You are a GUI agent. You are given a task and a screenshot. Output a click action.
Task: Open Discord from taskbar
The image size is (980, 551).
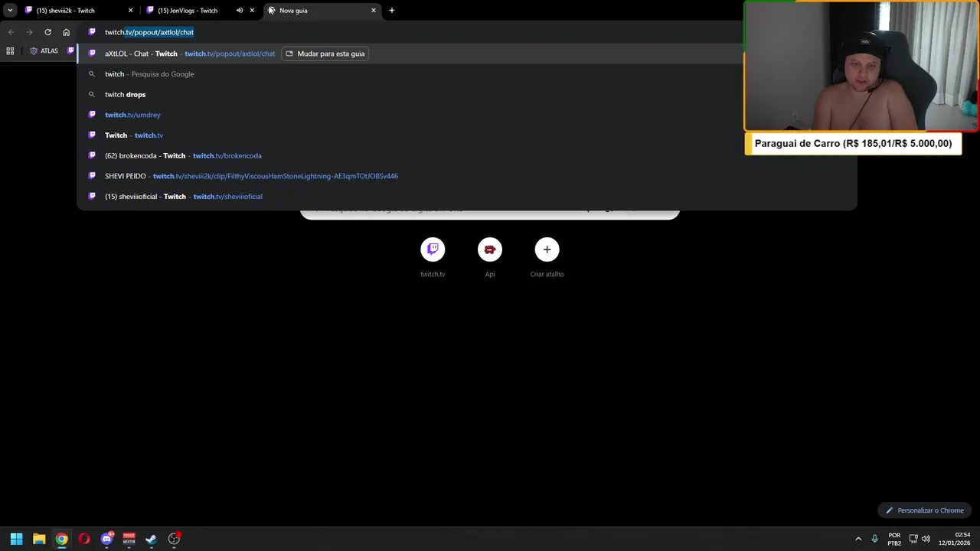point(106,539)
